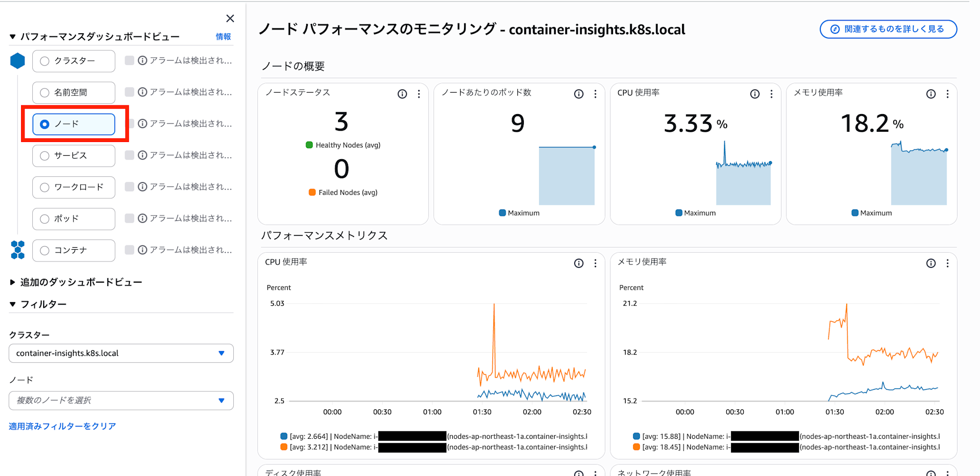
Task: Click info icon on CPU 使用率 performance chart
Action: tap(579, 263)
